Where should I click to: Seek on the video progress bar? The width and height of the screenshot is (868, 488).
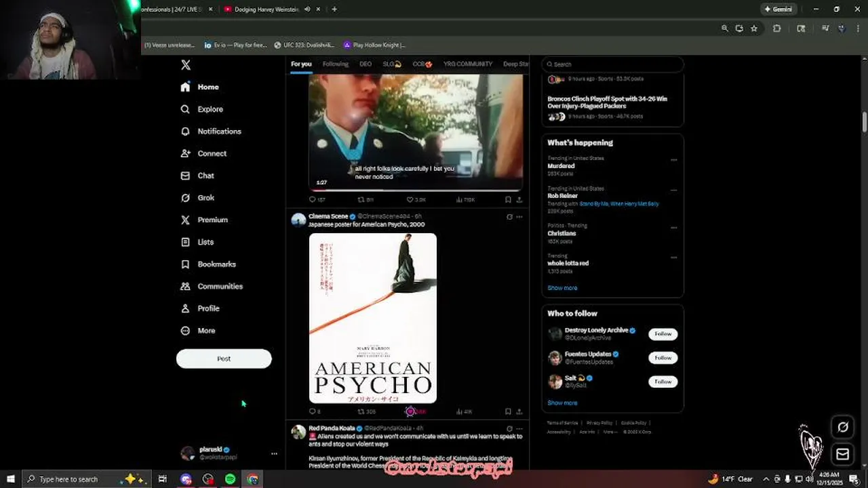(416, 190)
